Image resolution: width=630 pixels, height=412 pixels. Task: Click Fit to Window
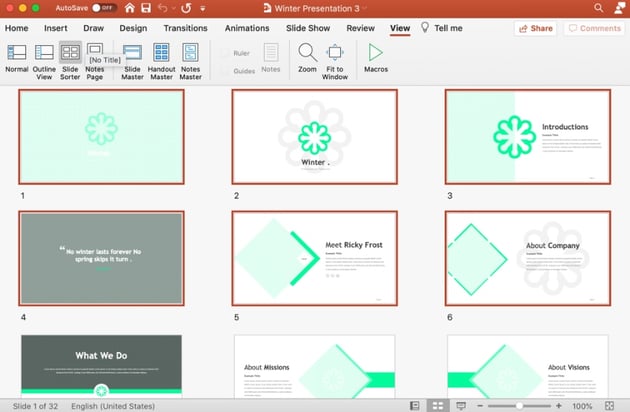click(x=335, y=58)
